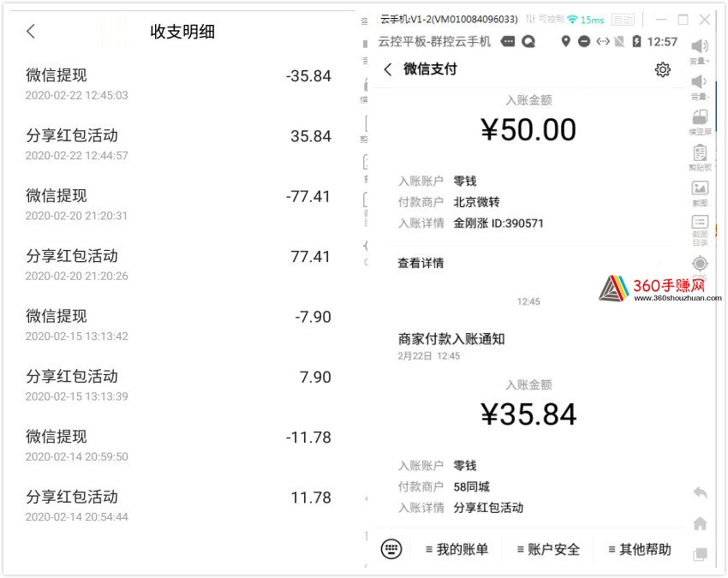Open 查看详情 for the ¥50.00 payment
The width and height of the screenshot is (728, 578).
click(x=529, y=263)
